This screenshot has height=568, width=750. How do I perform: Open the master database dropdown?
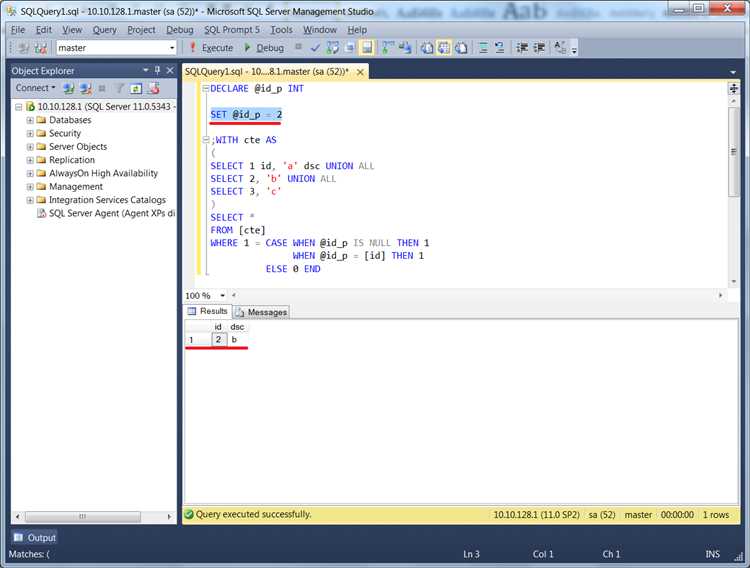coord(172,48)
